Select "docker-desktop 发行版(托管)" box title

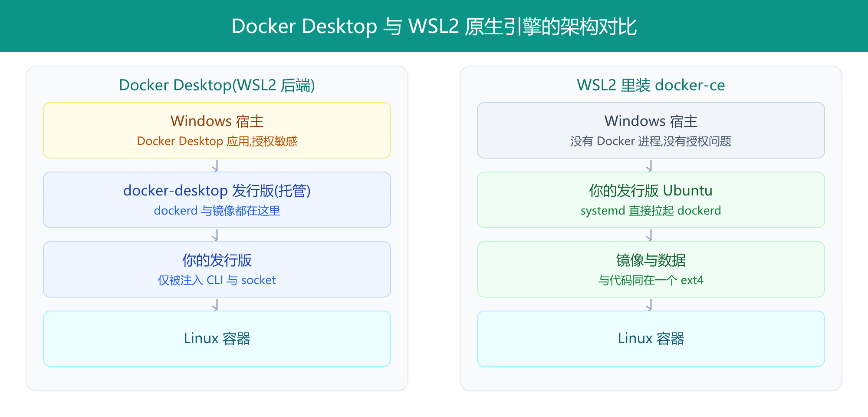[x=217, y=191]
